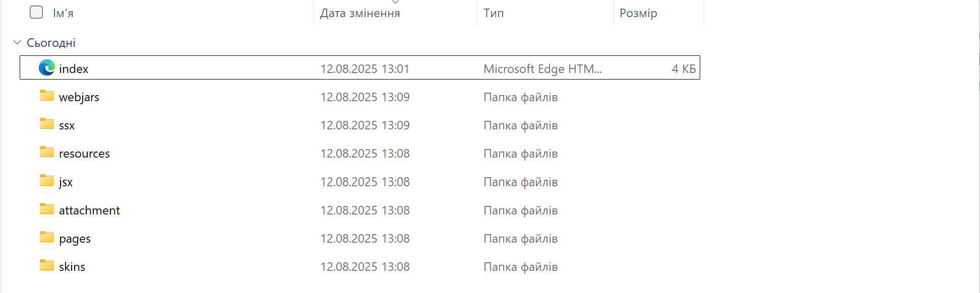Select the 4 КБ size of index
Viewport: 980px width, 293px height.
684,69
